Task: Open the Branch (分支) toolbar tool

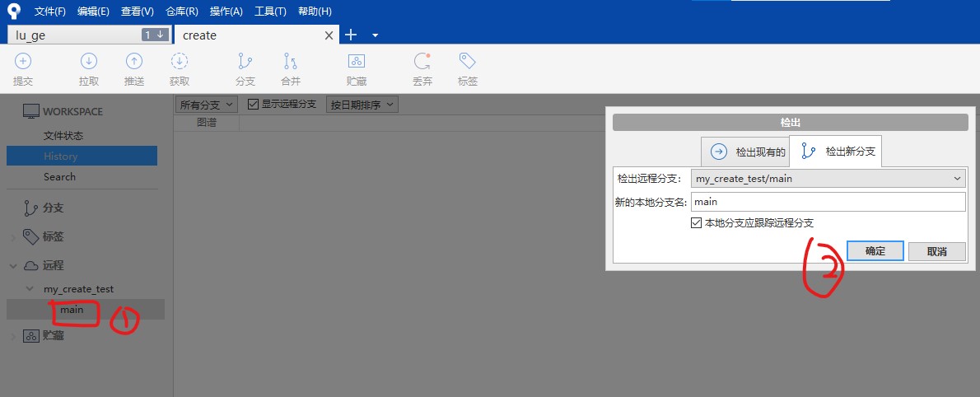Action: pos(245,62)
